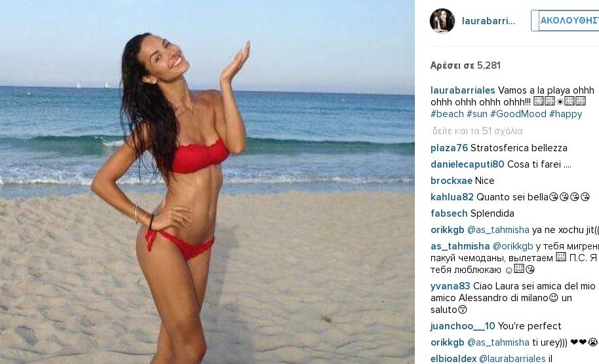Image resolution: width=599 pixels, height=364 pixels.
Task: Open plaza76 commenter profile
Action: [x=449, y=148]
